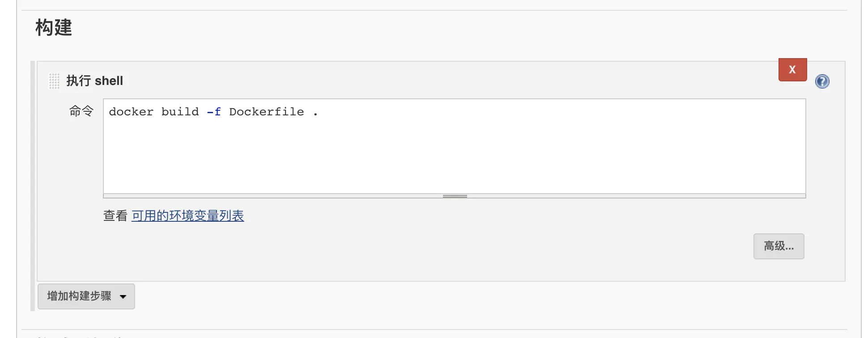This screenshot has width=868, height=338.
Task: Click inside the shell command text area
Action: click(454, 146)
